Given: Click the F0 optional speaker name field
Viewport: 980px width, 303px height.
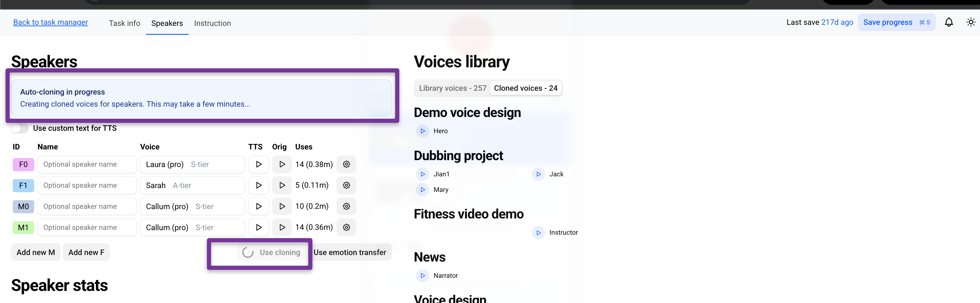Looking at the screenshot, I should point(87,165).
